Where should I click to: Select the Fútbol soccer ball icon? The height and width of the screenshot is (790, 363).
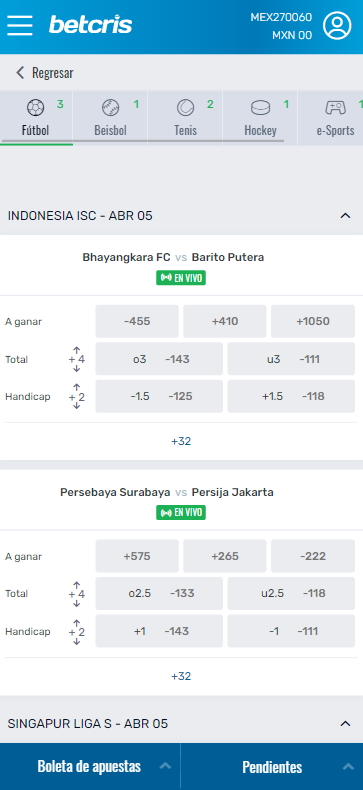tap(35, 107)
